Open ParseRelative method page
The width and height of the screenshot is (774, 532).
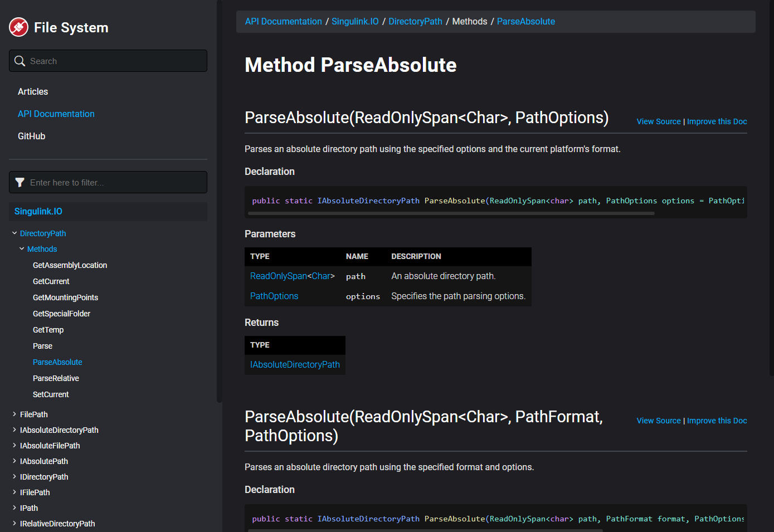[x=56, y=378]
